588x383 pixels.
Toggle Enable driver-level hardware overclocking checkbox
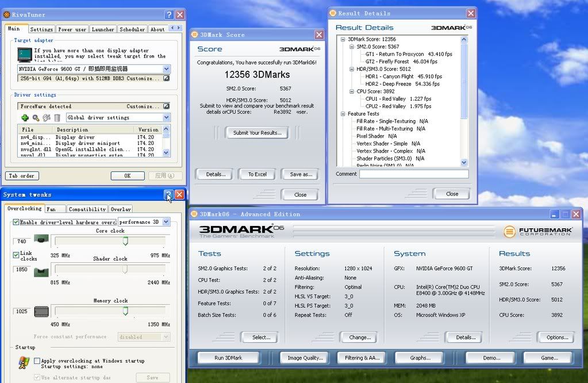pyautogui.click(x=16, y=222)
